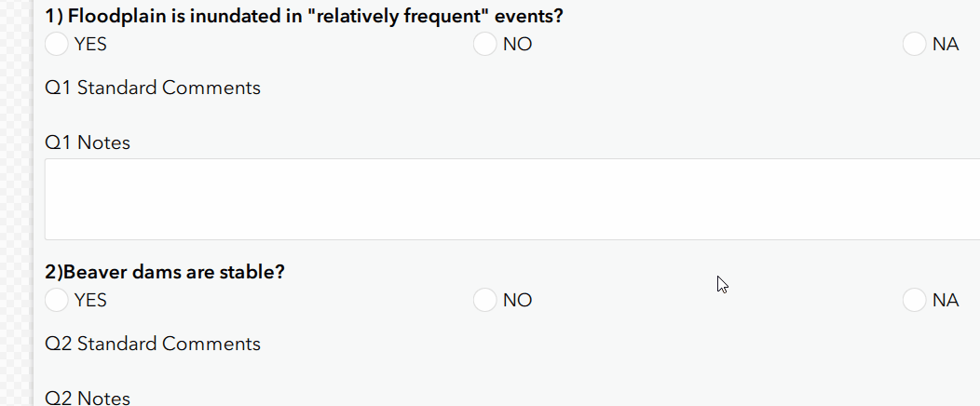Click the NO label text under question 1
This screenshot has width=980, height=406.
point(517,45)
